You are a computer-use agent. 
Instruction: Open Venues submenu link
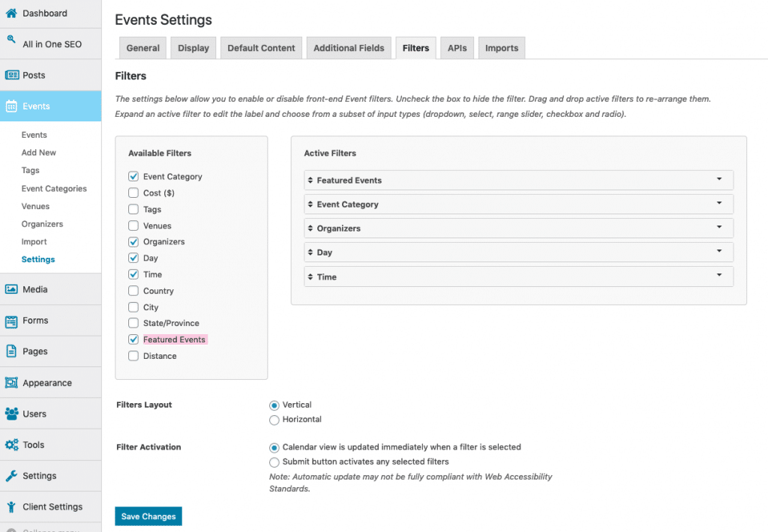point(35,206)
